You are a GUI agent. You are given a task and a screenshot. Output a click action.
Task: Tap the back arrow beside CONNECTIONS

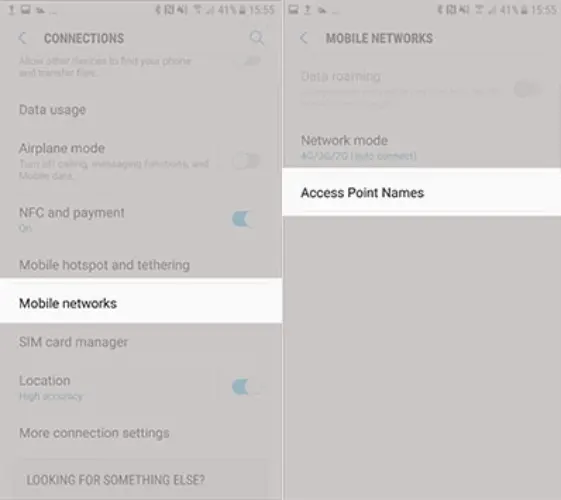23,38
